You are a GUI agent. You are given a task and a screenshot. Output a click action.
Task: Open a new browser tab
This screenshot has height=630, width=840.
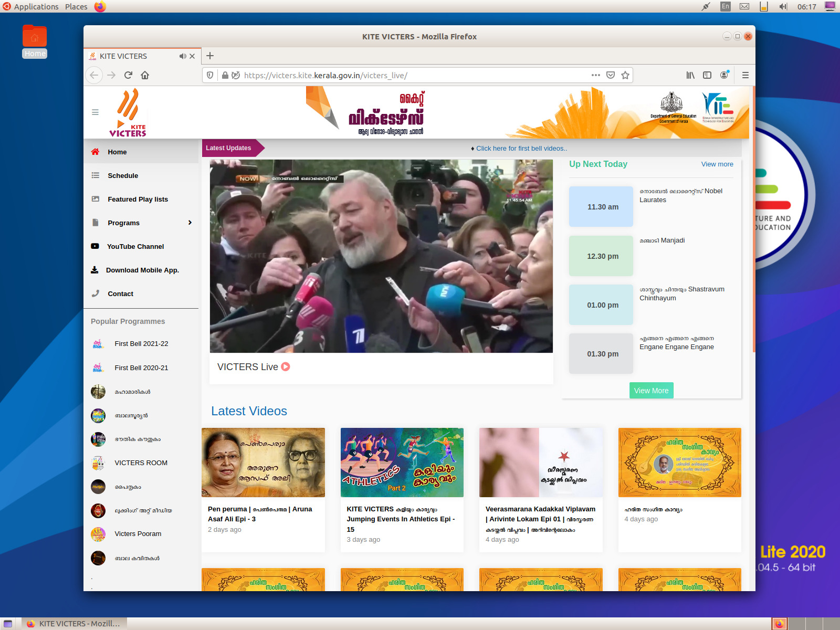[210, 56]
